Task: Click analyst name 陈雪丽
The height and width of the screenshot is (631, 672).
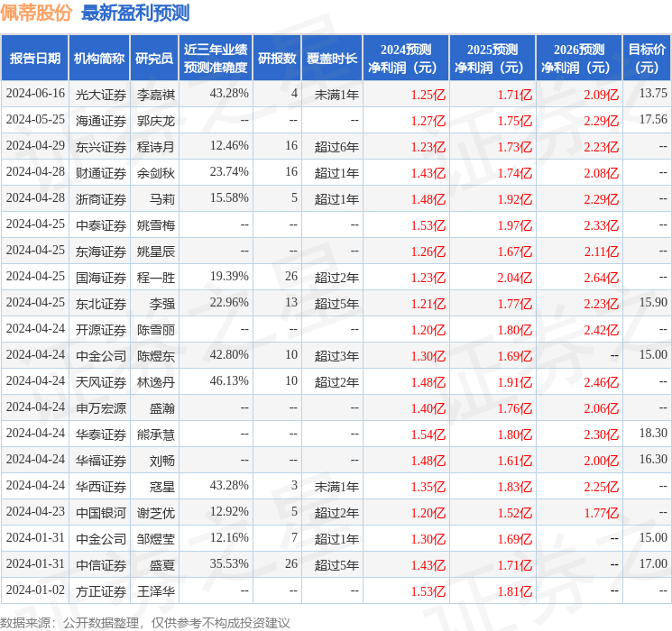Action: [156, 329]
